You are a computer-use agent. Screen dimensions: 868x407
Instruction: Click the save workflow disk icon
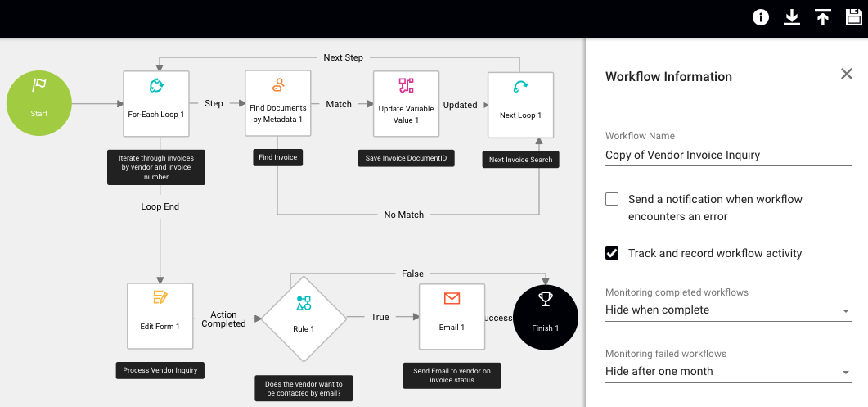coord(854,17)
